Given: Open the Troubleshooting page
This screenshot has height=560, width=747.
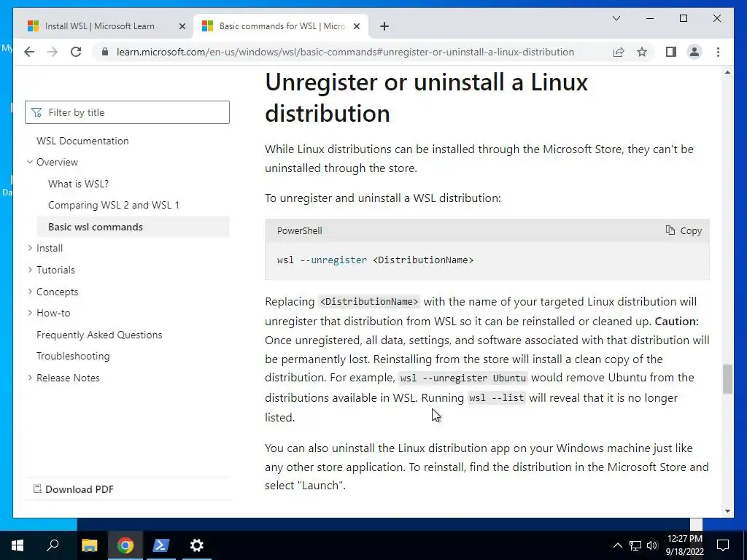Looking at the screenshot, I should coord(73,356).
